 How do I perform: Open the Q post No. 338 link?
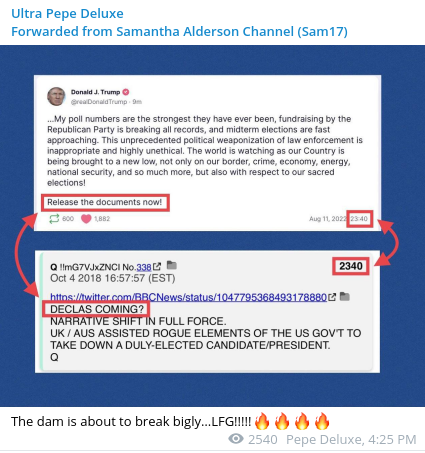144,267
